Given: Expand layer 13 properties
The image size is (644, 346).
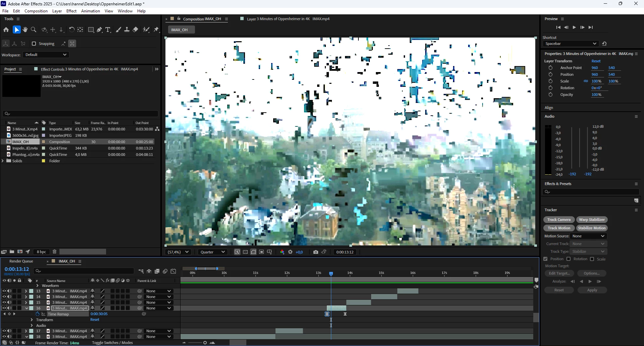Looking at the screenshot, I should click(26, 291).
